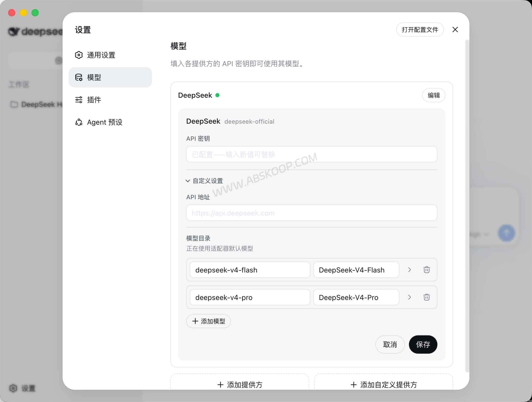Close the settings dialog with X
The image size is (532, 402).
click(x=455, y=30)
